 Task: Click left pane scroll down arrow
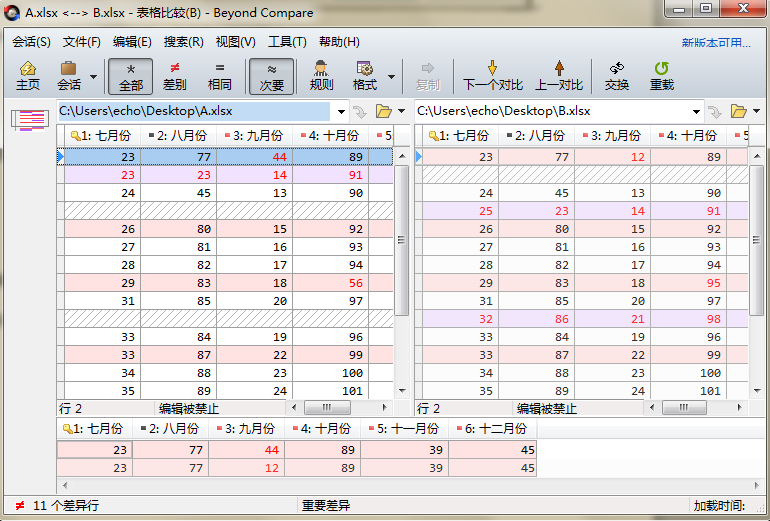[x=402, y=391]
